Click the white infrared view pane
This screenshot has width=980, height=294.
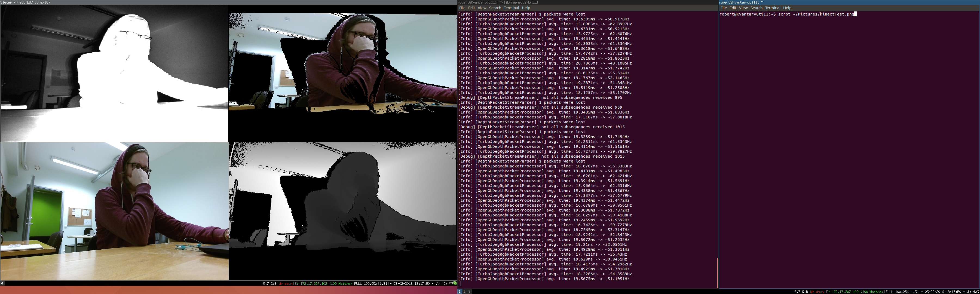coord(114,73)
